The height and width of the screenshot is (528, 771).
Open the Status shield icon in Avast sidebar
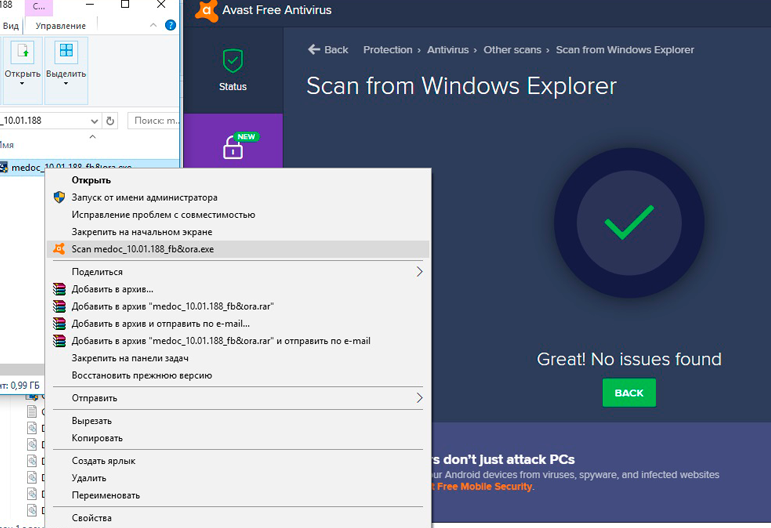(x=233, y=61)
